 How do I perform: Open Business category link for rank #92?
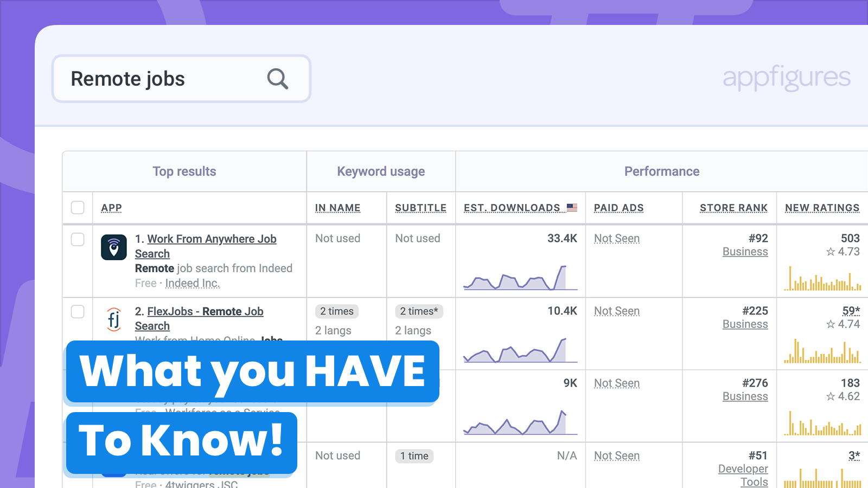tap(745, 252)
